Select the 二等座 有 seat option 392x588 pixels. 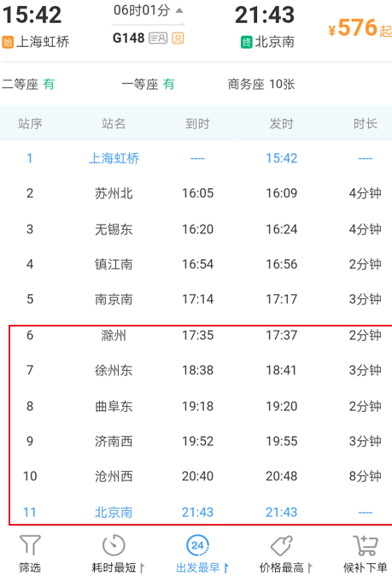click(28, 84)
